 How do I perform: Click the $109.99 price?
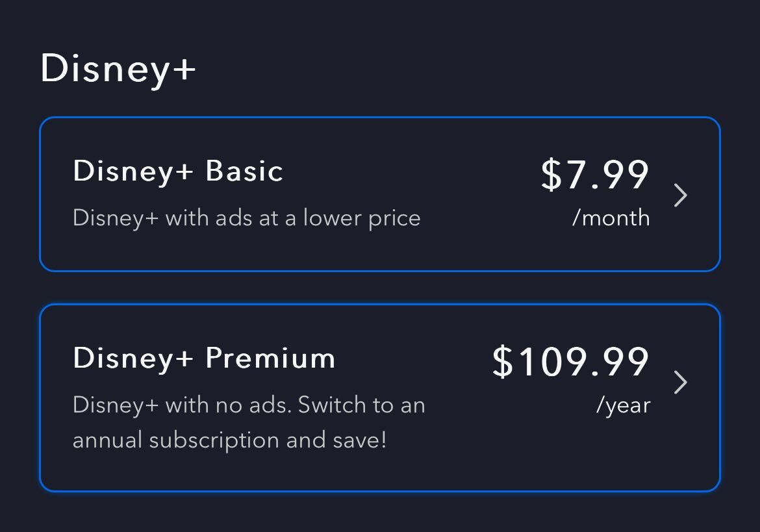(x=571, y=362)
